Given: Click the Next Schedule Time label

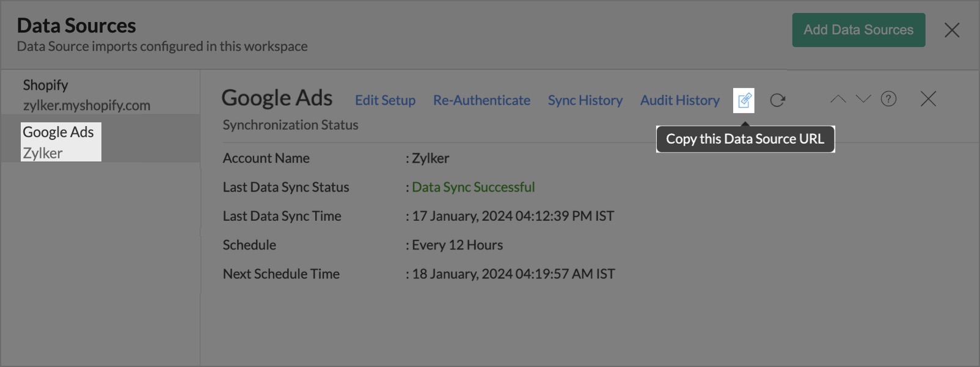Looking at the screenshot, I should coord(281,274).
